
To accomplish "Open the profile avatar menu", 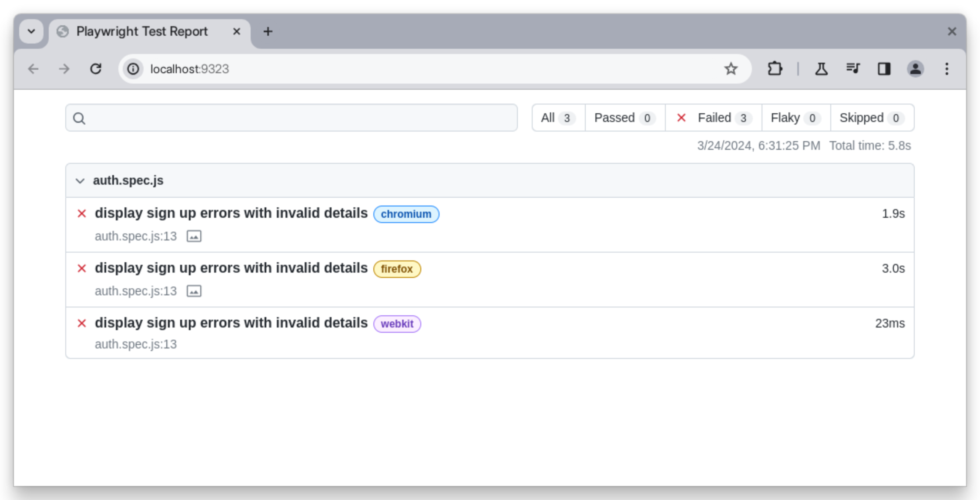I will pos(915,69).
